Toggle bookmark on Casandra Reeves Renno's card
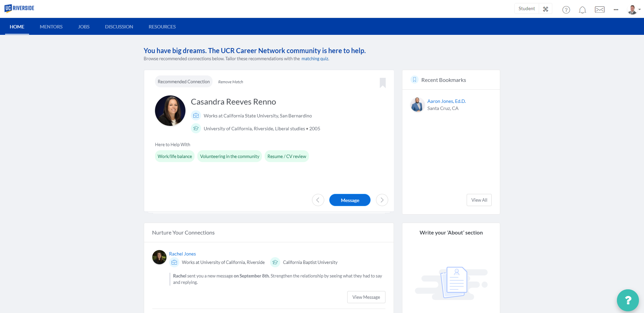Screen dimensions: 644x313 [382, 83]
